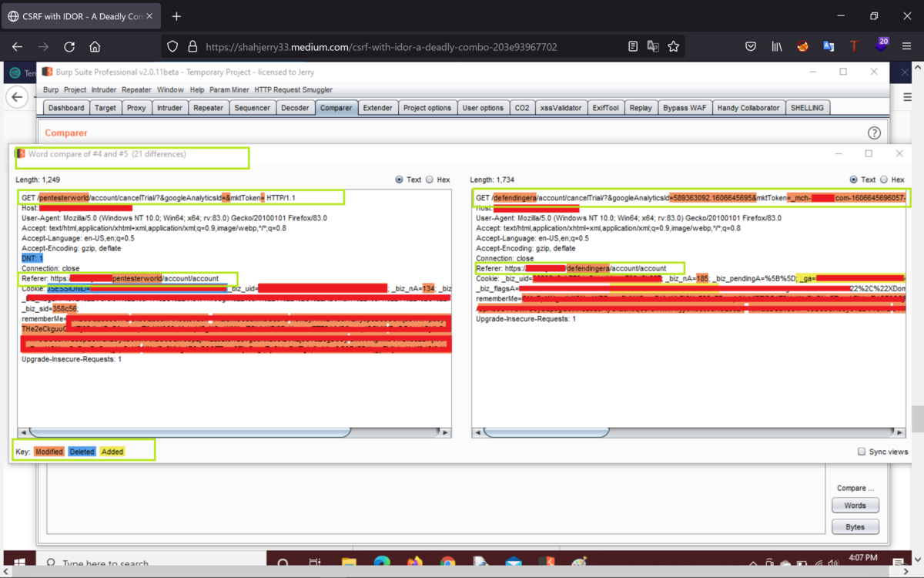Click the tracking protection shield icon

click(x=172, y=47)
